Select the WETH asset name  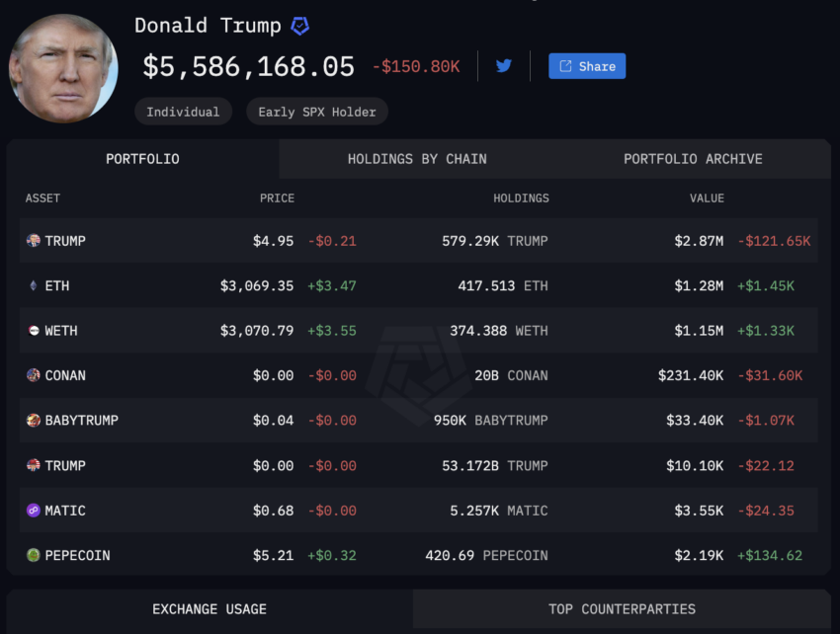coord(61,331)
